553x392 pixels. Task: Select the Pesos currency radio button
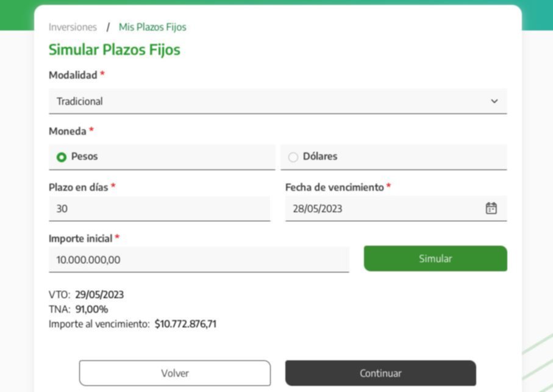(62, 157)
